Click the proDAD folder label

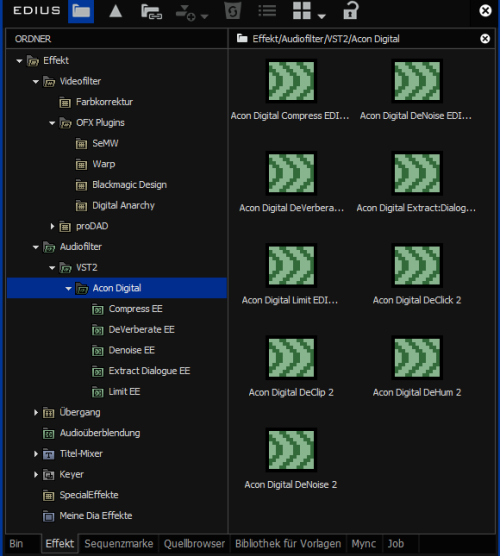tap(92, 226)
